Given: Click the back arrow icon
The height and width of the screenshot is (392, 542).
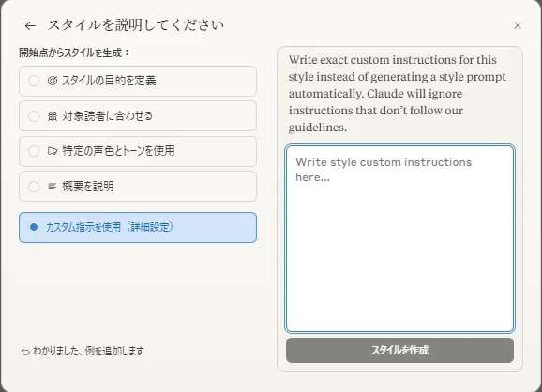Looking at the screenshot, I should pyautogui.click(x=30, y=25).
